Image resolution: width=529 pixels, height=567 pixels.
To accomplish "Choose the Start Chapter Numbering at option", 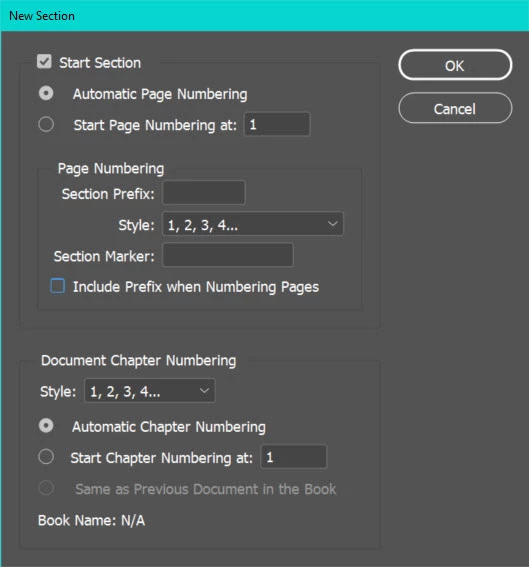I will [46, 457].
